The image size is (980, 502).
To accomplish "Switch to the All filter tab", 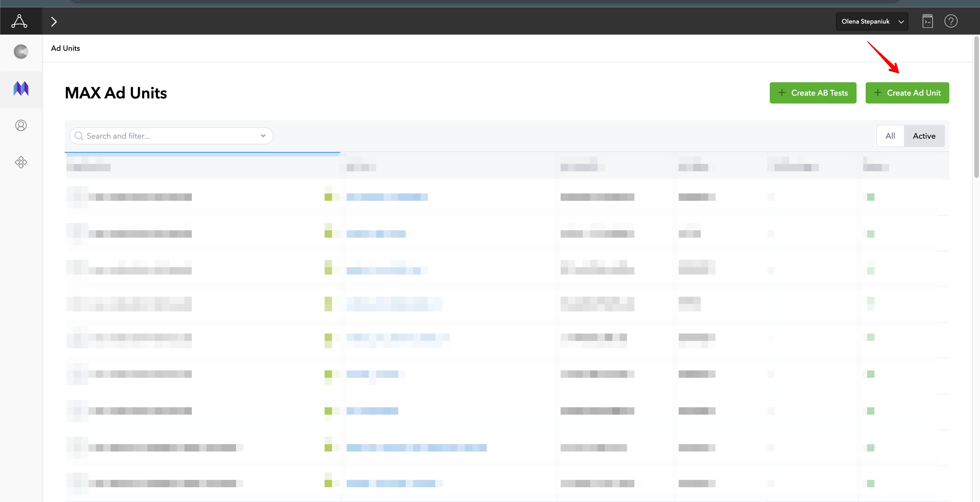I will (890, 136).
